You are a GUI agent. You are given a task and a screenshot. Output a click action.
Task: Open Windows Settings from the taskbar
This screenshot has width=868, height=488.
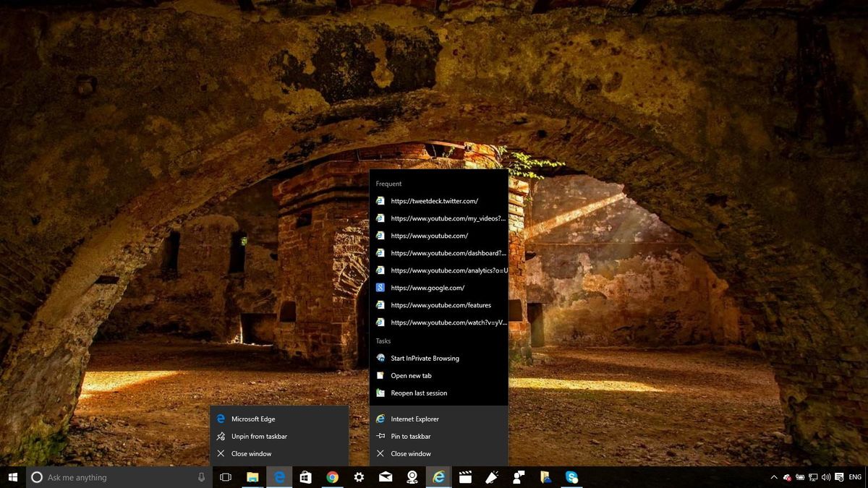359,477
